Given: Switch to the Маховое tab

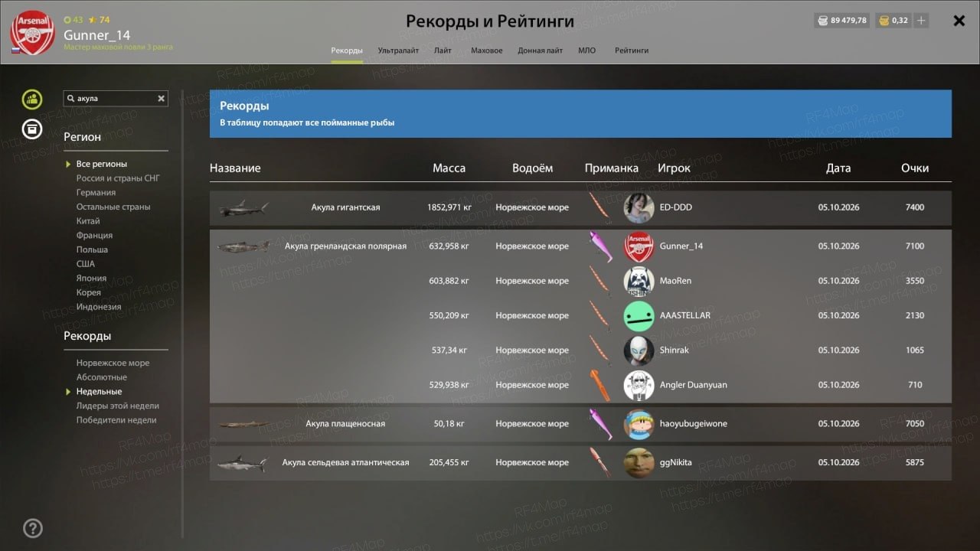Looking at the screenshot, I should [487, 51].
